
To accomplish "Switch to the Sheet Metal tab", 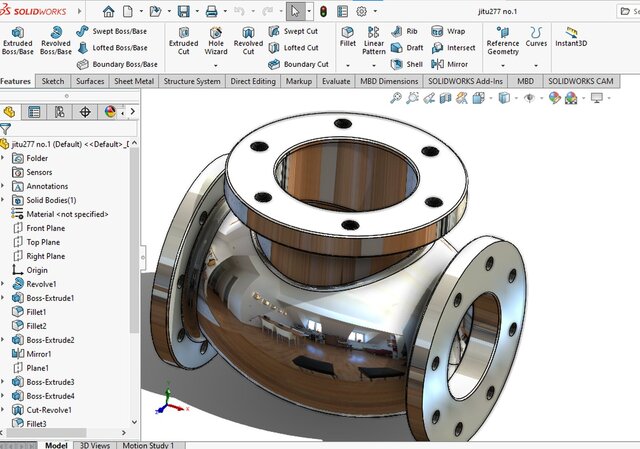I will point(134,81).
